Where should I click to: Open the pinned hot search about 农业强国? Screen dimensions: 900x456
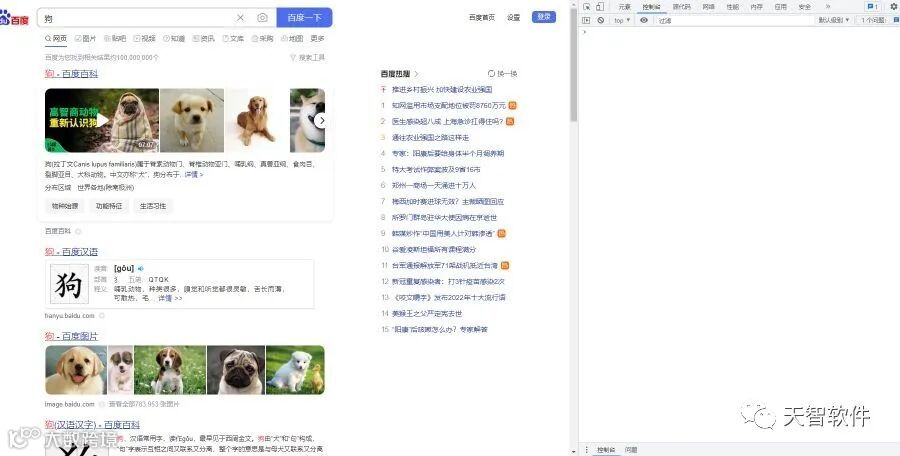[442, 90]
